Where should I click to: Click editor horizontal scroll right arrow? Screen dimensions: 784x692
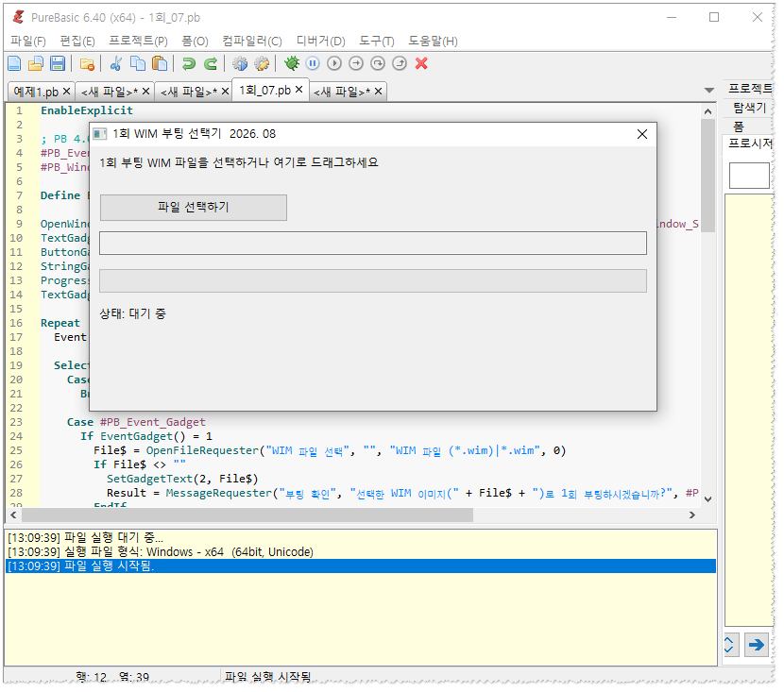(692, 515)
